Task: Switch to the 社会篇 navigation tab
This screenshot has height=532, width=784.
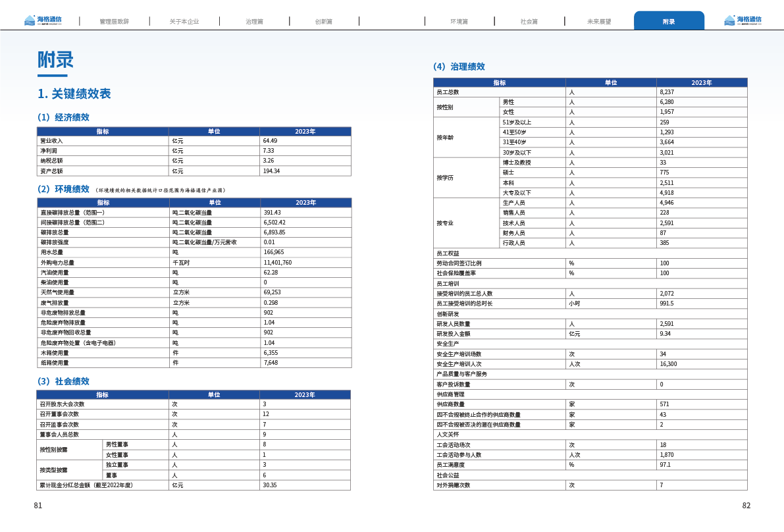Action: pyautogui.click(x=529, y=22)
